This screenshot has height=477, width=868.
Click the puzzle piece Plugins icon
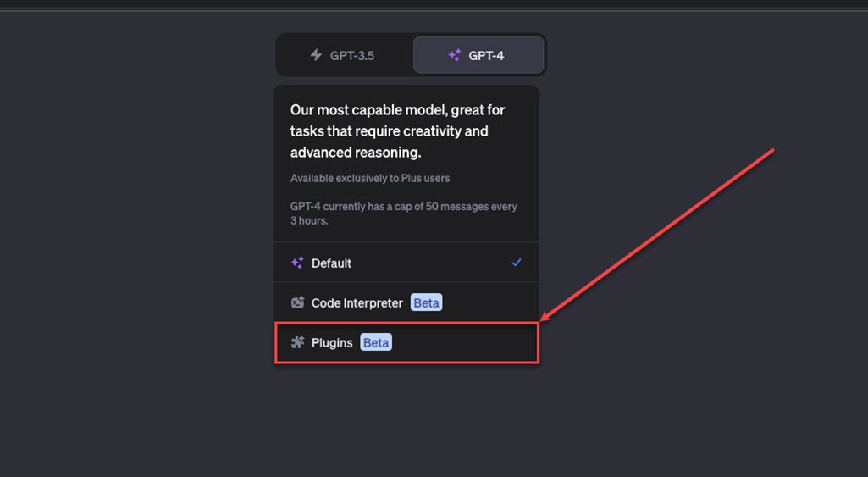pos(298,342)
